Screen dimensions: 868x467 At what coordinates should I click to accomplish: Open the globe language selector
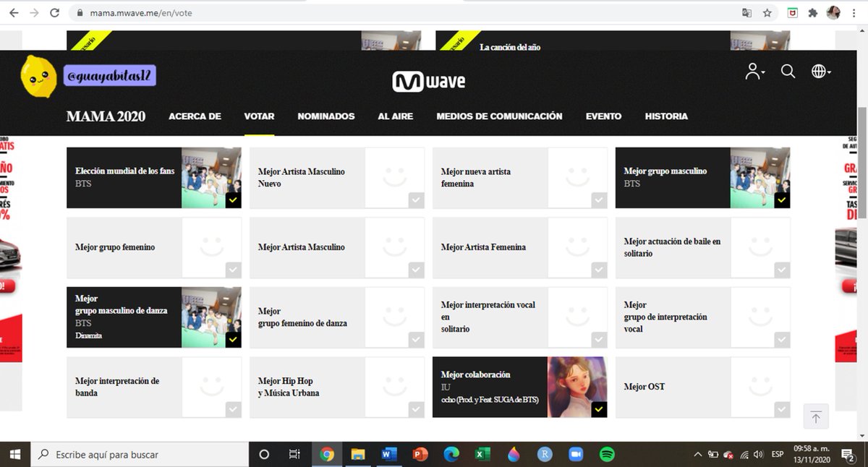[820, 71]
